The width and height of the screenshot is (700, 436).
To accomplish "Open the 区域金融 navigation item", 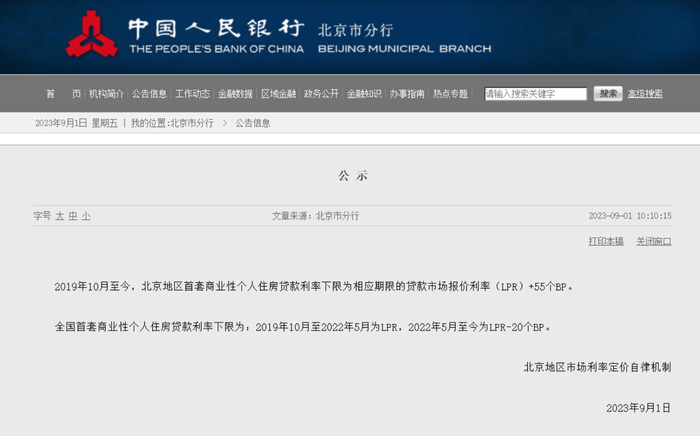I will point(279,94).
